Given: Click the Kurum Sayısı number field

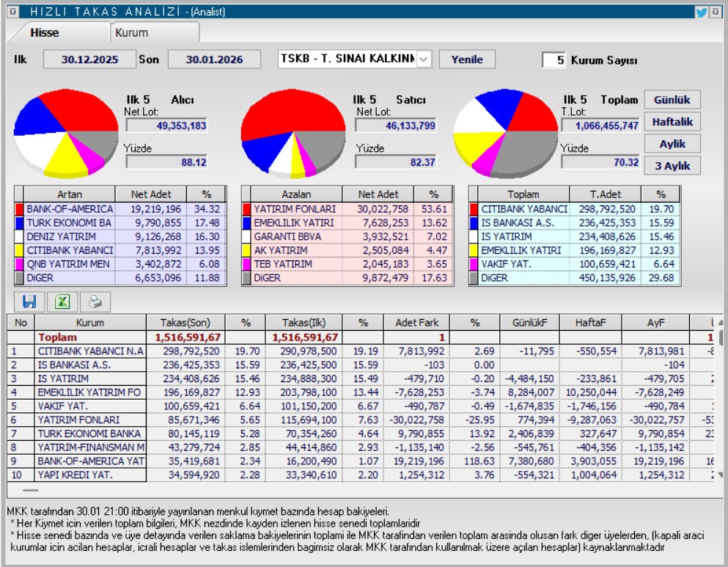Looking at the screenshot, I should (x=554, y=60).
